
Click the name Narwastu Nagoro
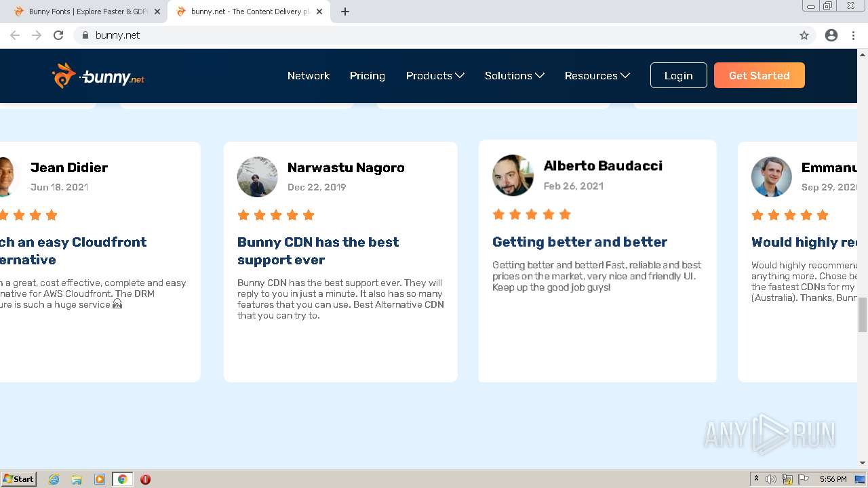tap(346, 167)
